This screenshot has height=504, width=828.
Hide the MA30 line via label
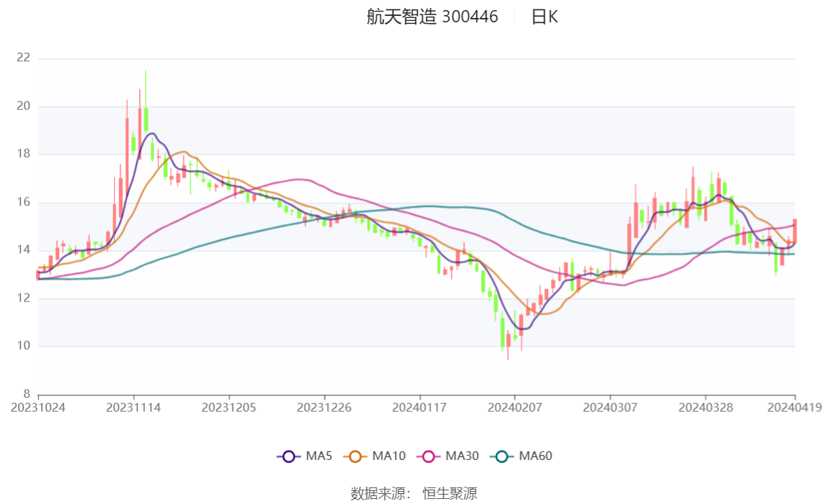[x=462, y=456]
